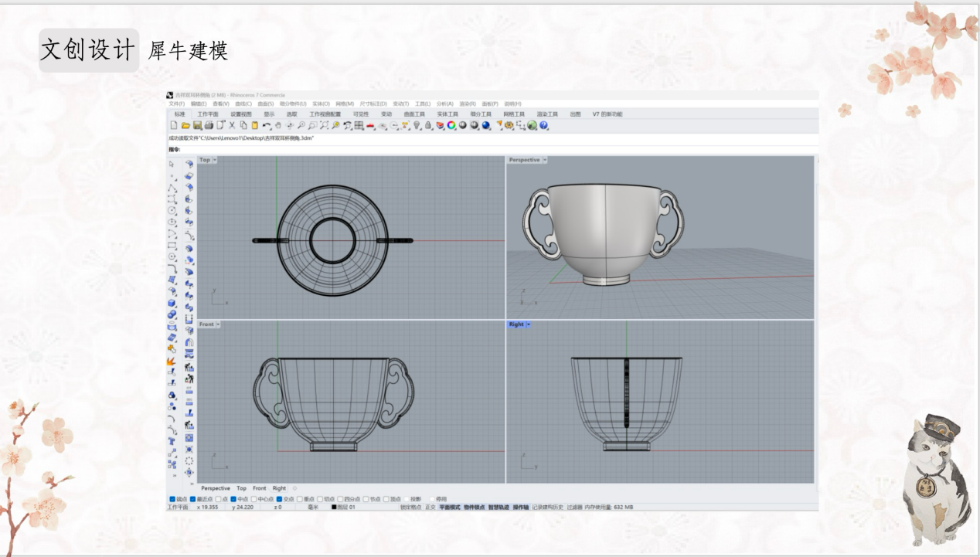Click the Open file folder icon
The height and width of the screenshot is (557, 980).
coord(185,125)
